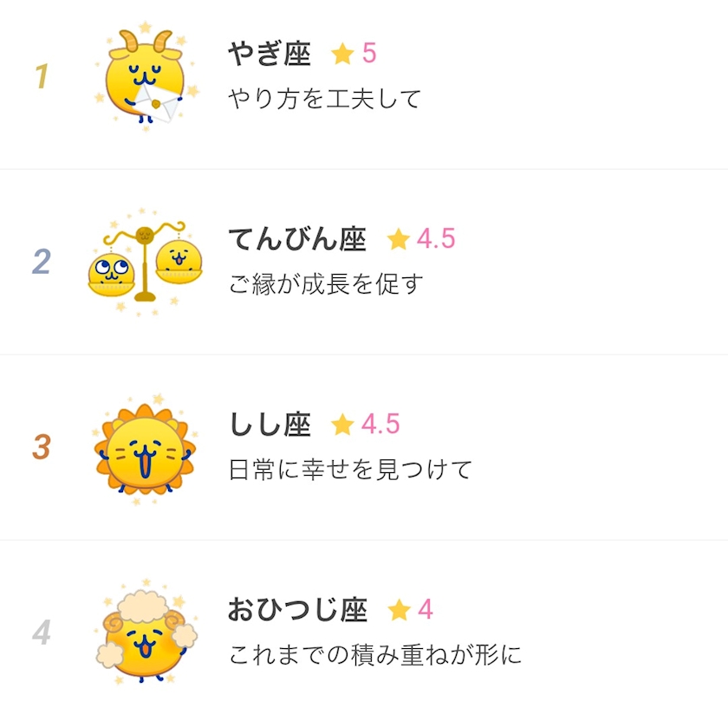The image size is (728, 714).
Task: Select the ご縁が成長を促す description text
Action: (x=326, y=283)
